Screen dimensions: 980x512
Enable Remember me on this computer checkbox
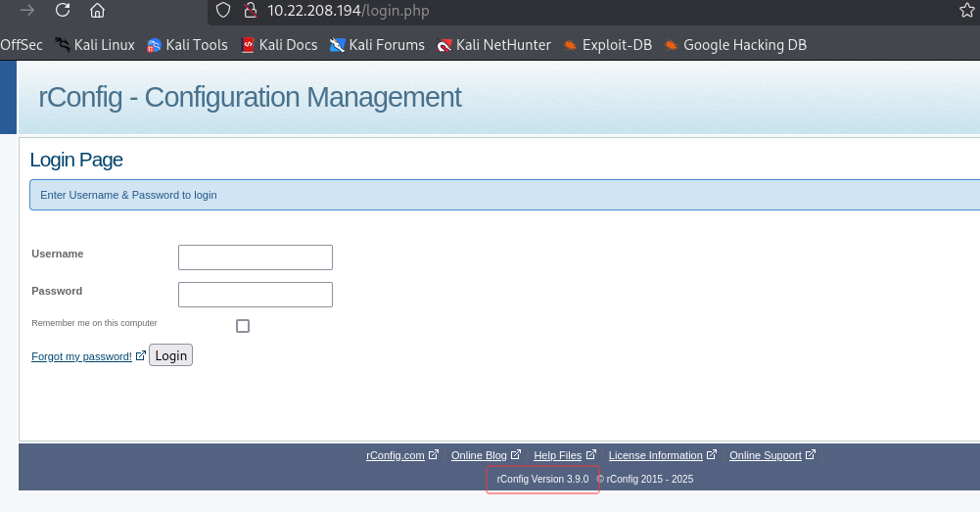[x=243, y=326]
